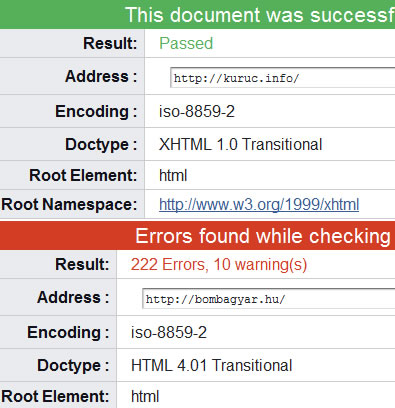The image size is (395, 408).
Task: Click the bombagyar.hu address input field
Action: coord(269,299)
